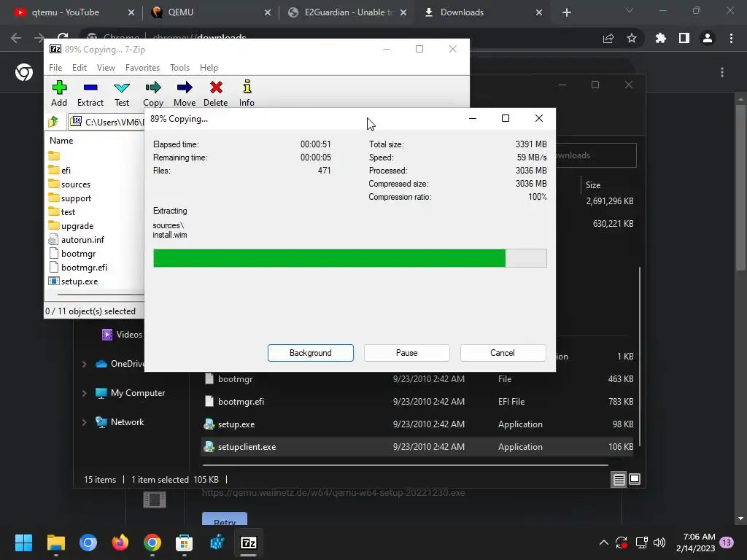Switch to the QEMU browser tab
Screen dimensions: 747x560
click(x=209, y=12)
